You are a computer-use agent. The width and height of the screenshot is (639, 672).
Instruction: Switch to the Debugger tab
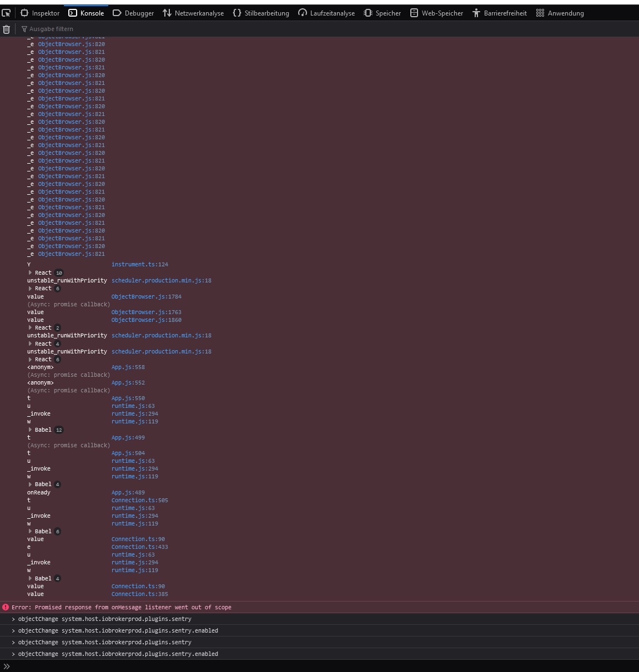pyautogui.click(x=133, y=13)
